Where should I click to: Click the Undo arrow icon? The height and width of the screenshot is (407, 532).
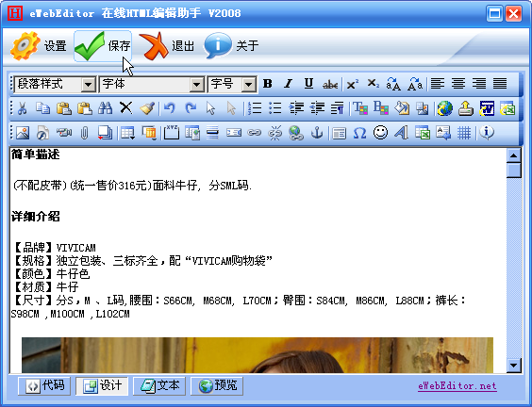pyautogui.click(x=169, y=108)
